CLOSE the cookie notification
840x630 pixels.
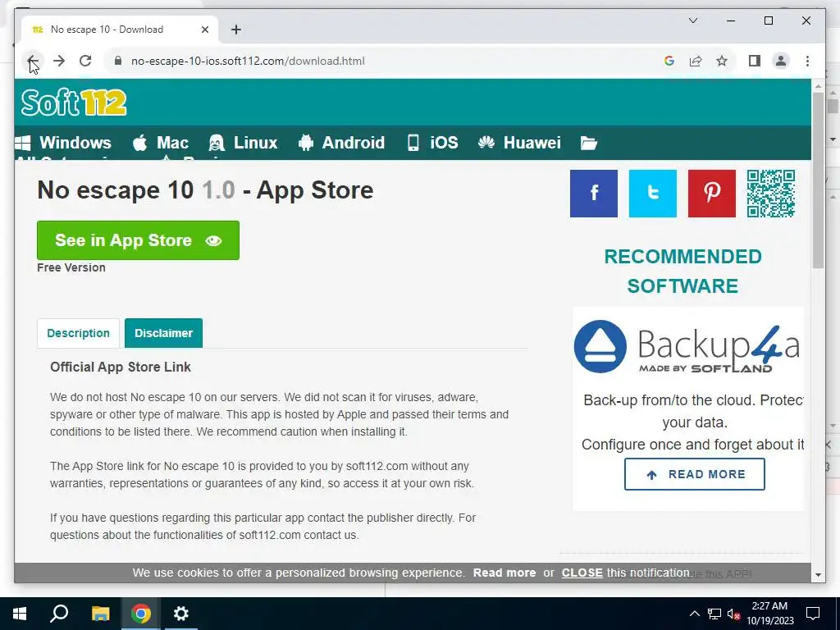[582, 573]
